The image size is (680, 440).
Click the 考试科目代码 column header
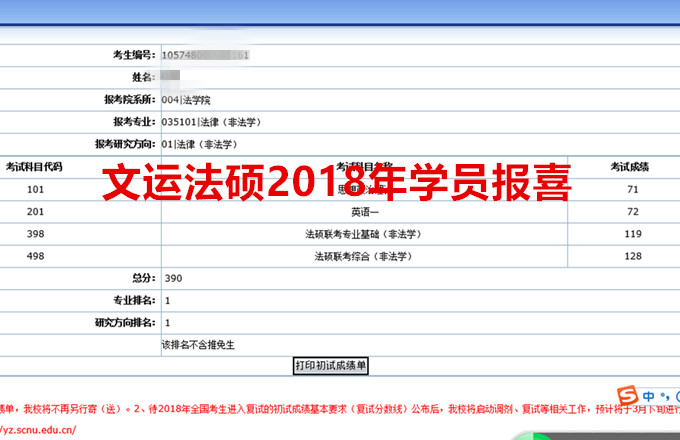[x=34, y=167]
